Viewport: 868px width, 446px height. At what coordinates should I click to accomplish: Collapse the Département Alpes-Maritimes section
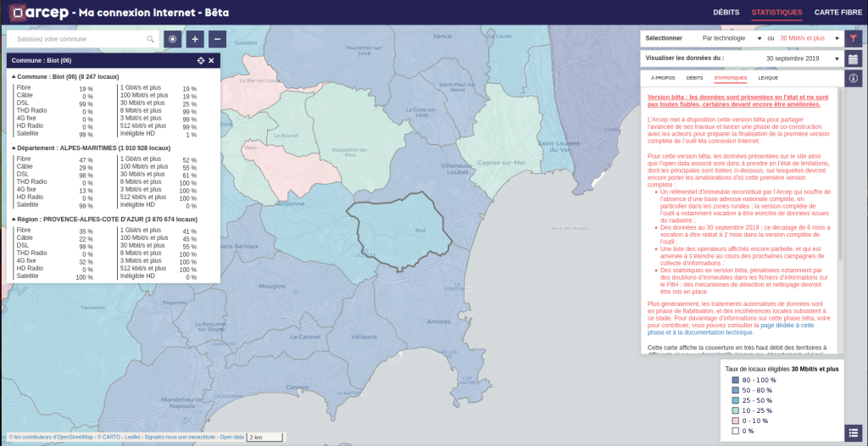point(14,148)
